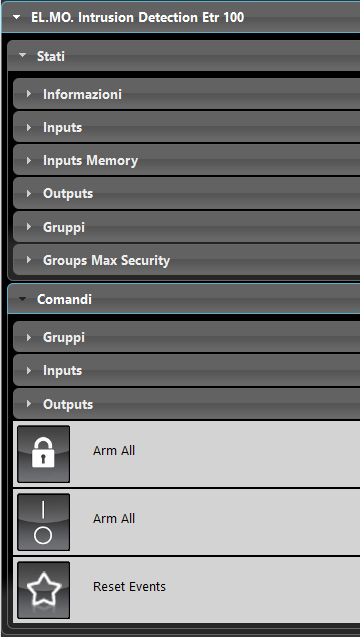Click the padlock Arm All icon
The width and height of the screenshot is (360, 637).
click(x=43, y=454)
